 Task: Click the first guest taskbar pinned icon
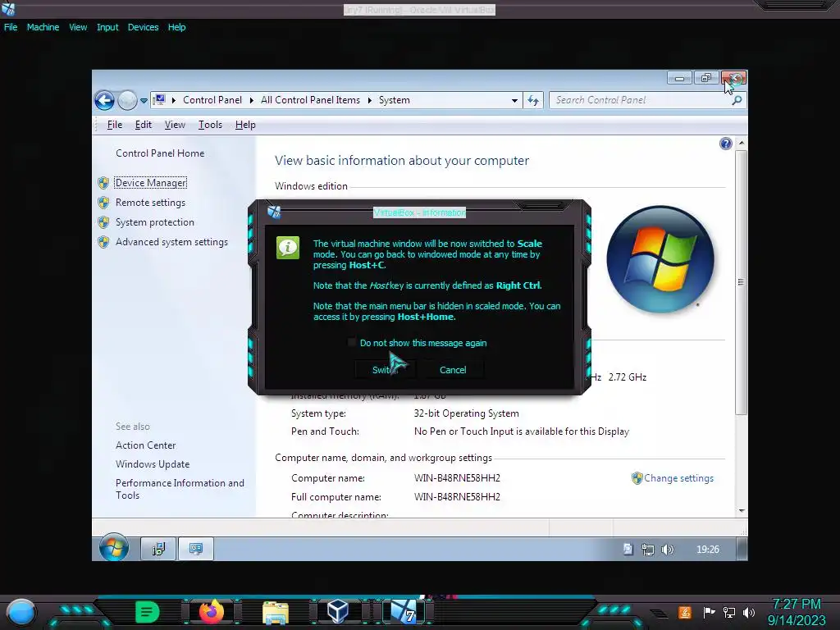tap(158, 549)
